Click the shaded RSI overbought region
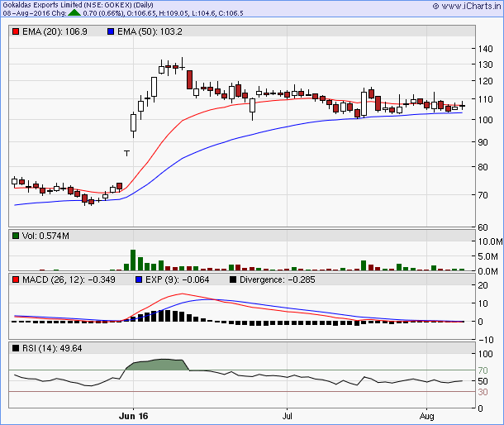This screenshot has width=504, height=425. pyautogui.click(x=157, y=365)
